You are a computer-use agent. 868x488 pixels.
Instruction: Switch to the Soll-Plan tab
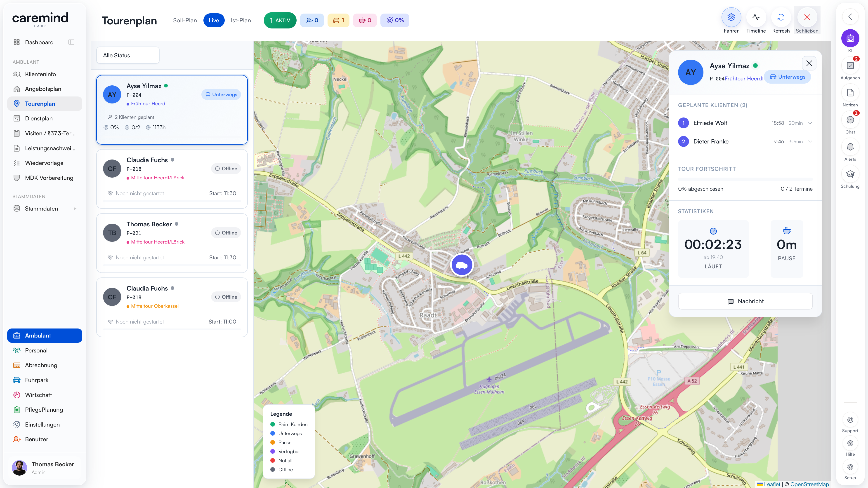185,20
